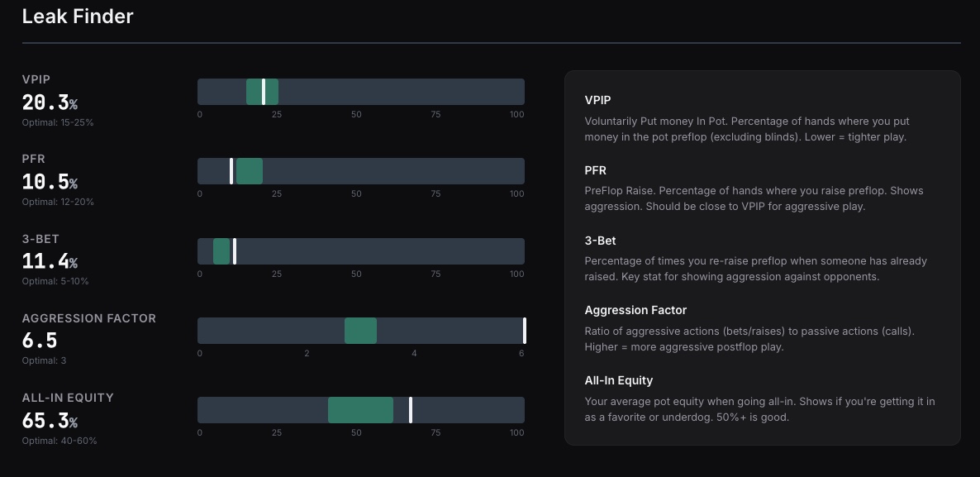Click the green optimal zone on the PFR bar
The height and width of the screenshot is (477, 980).
(249, 171)
